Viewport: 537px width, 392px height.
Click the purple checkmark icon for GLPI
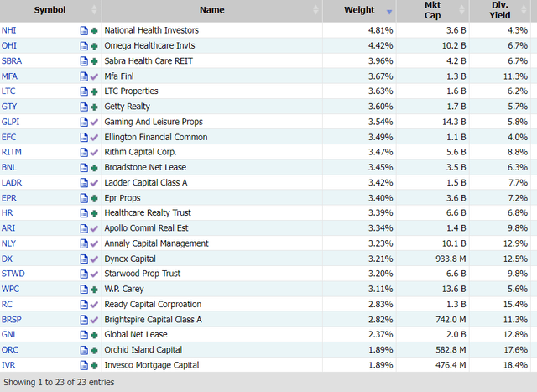pyautogui.click(x=94, y=123)
